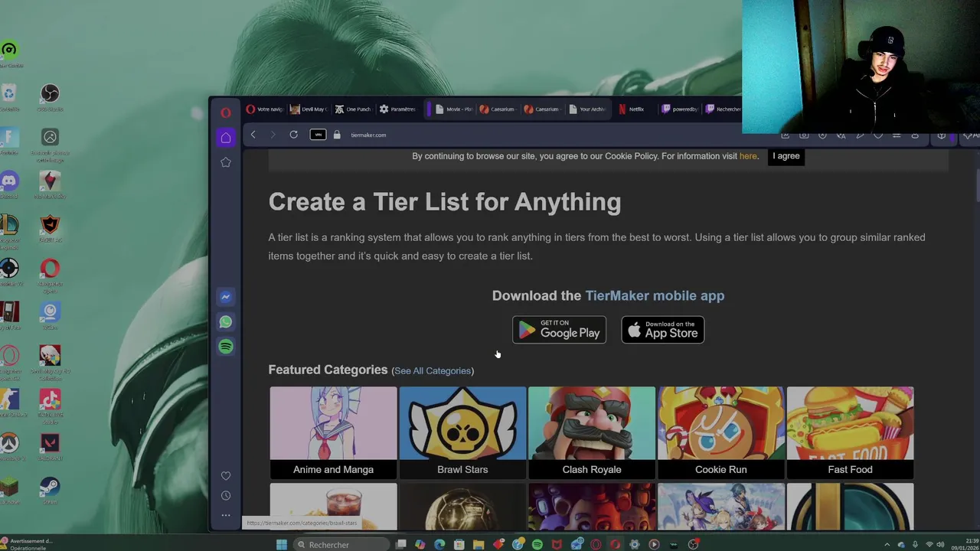Open the Valorant desktop icon
Viewport: 980px width, 551px height.
coord(50,446)
